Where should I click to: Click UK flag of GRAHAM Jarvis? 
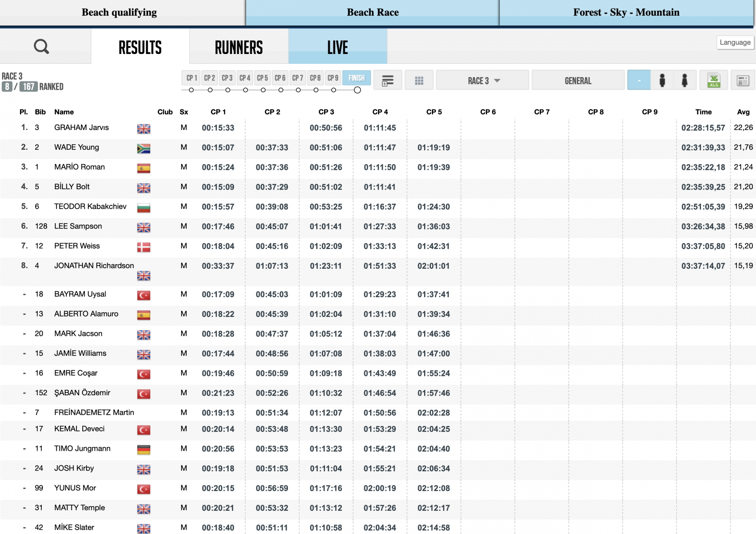click(x=144, y=129)
